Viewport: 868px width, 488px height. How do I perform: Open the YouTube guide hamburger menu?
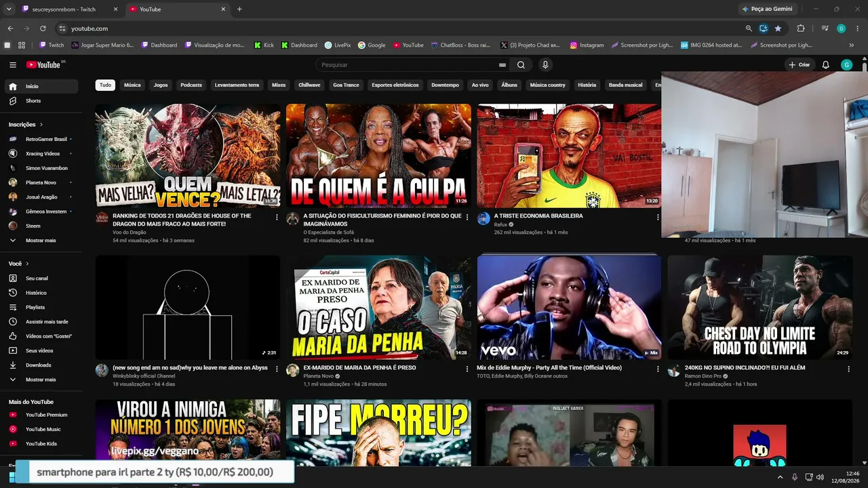click(x=13, y=65)
